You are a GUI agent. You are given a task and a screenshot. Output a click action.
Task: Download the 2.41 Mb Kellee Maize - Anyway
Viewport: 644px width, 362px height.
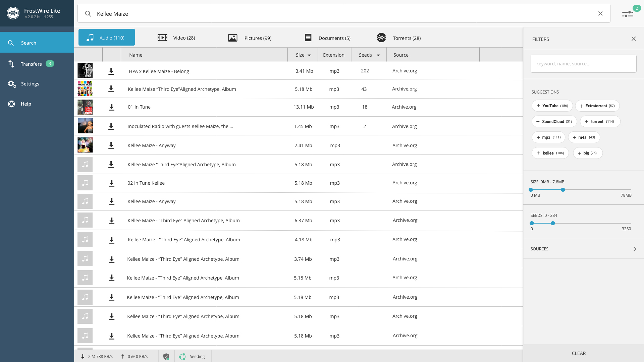111,145
